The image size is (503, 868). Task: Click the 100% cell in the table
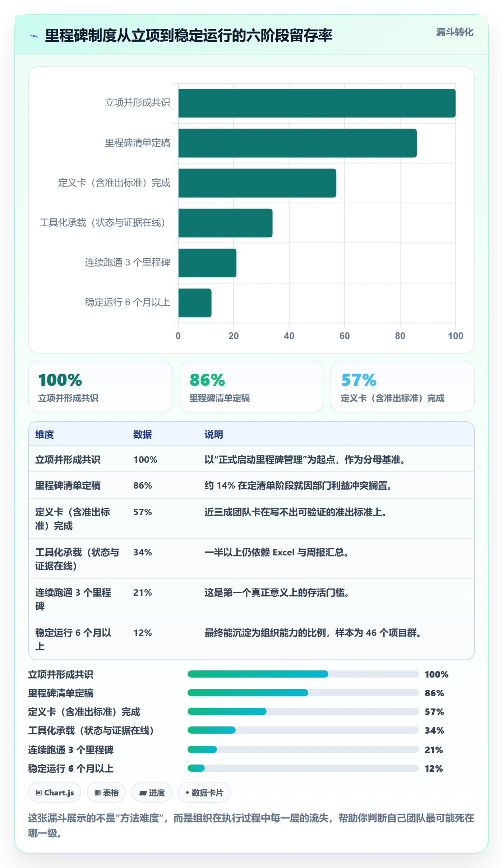pos(146,460)
